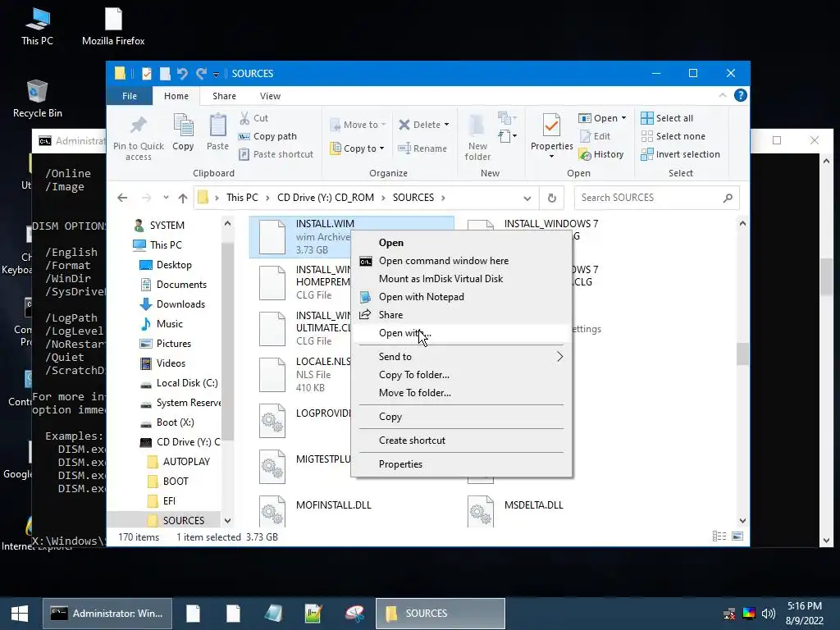Click Properties in the context menu

[x=461, y=464]
